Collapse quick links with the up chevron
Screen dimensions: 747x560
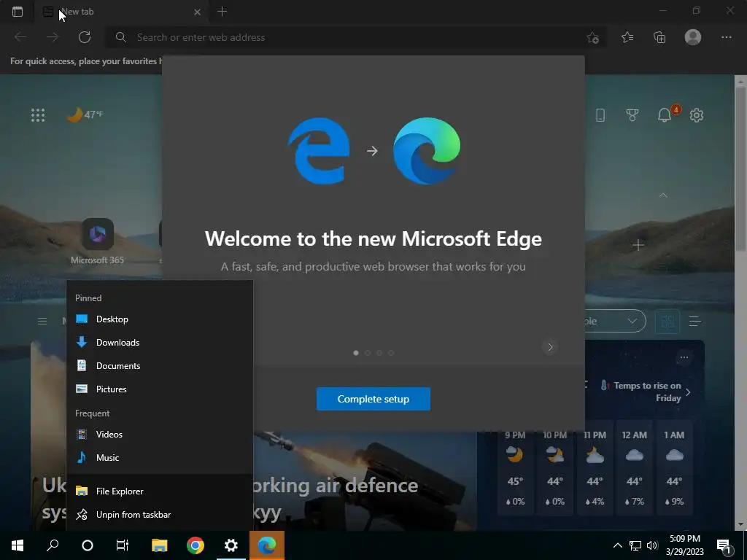tap(662, 195)
